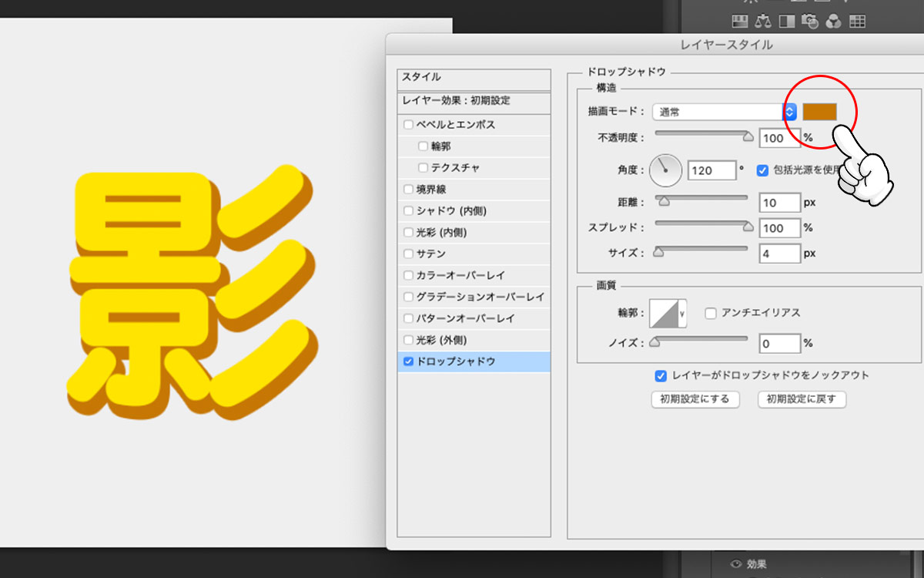Click the 初期設定に戻す button

pos(802,399)
